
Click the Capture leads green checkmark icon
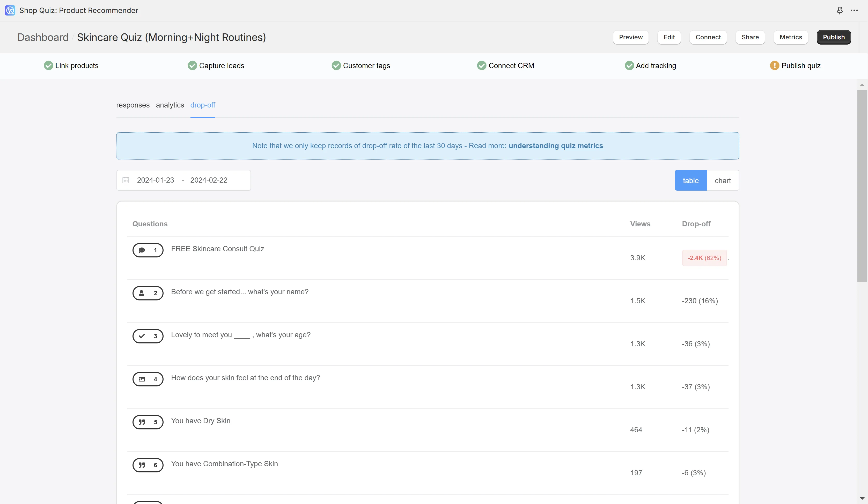coord(192,66)
